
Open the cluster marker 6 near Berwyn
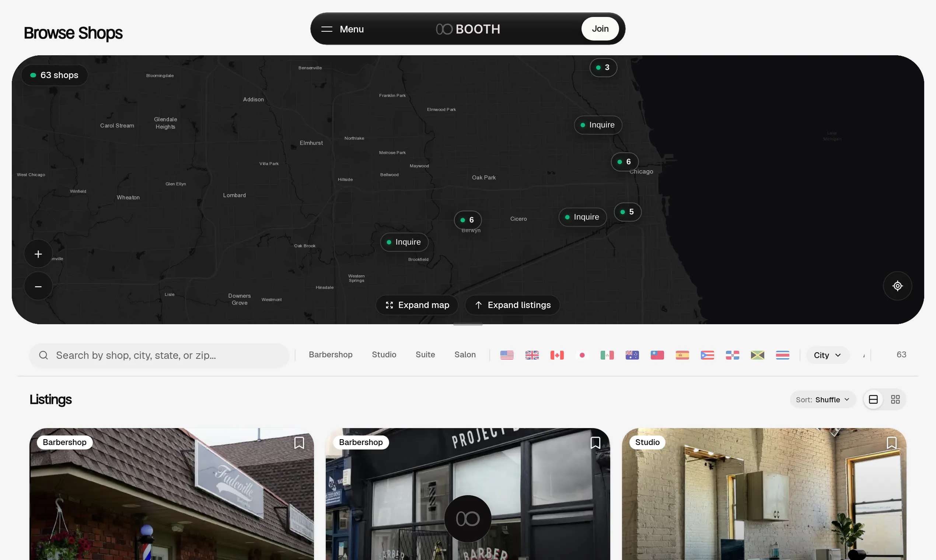tap(468, 220)
